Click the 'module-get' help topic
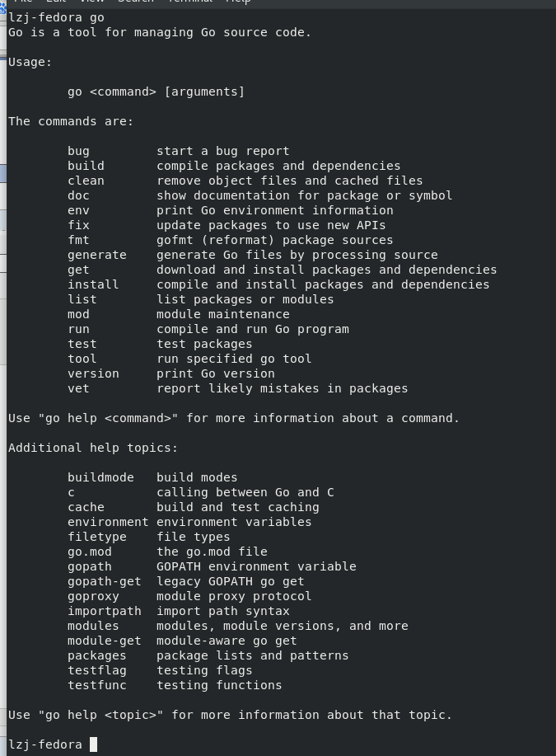Screen dimensions: 556x756 pos(104,641)
